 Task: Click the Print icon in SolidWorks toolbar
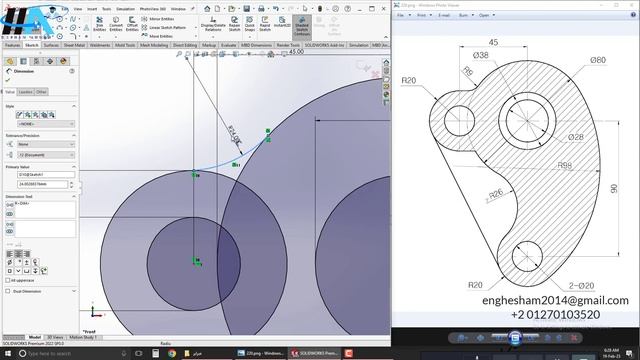[261, 9]
